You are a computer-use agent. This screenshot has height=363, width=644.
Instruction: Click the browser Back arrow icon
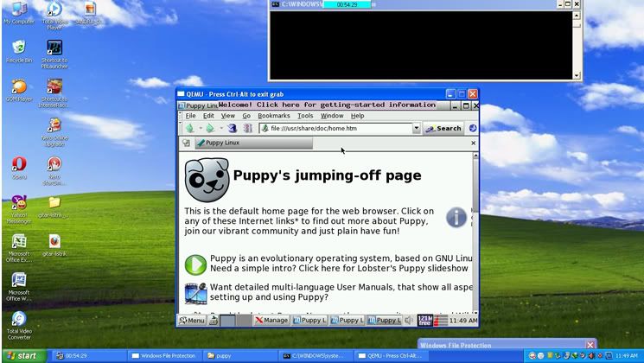point(190,129)
